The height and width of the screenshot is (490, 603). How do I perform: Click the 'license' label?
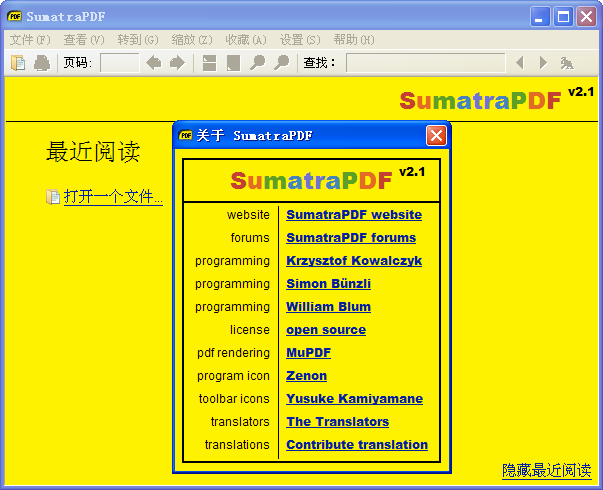coord(250,330)
